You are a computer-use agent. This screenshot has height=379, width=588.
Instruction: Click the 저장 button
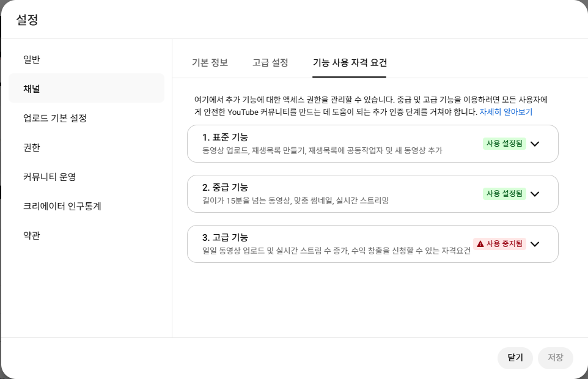click(555, 358)
